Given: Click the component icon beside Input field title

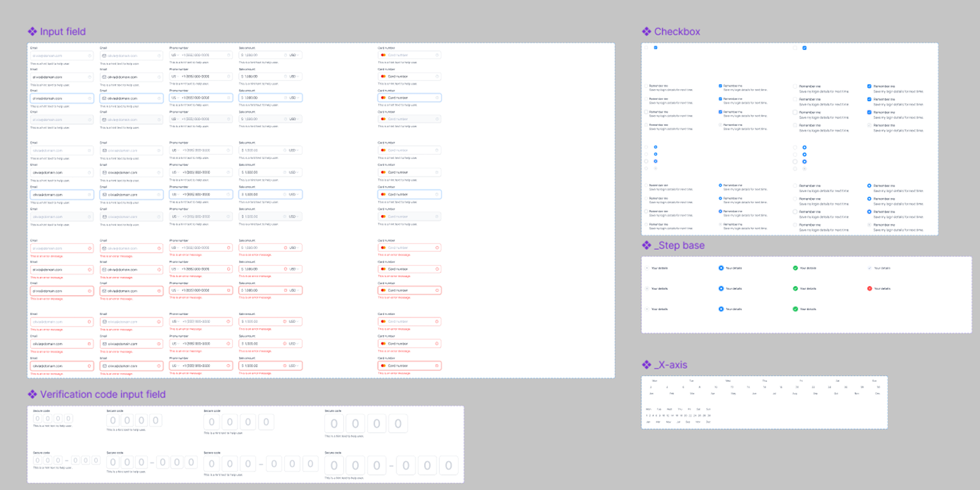Looking at the screenshot, I should [x=32, y=31].
